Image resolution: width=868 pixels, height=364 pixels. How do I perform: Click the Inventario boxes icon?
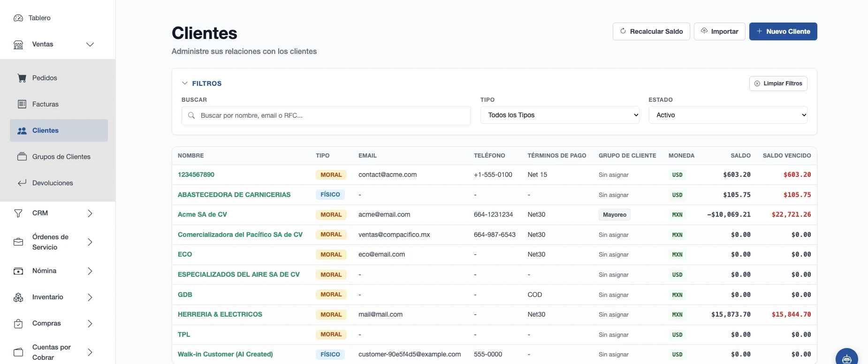pyautogui.click(x=18, y=297)
